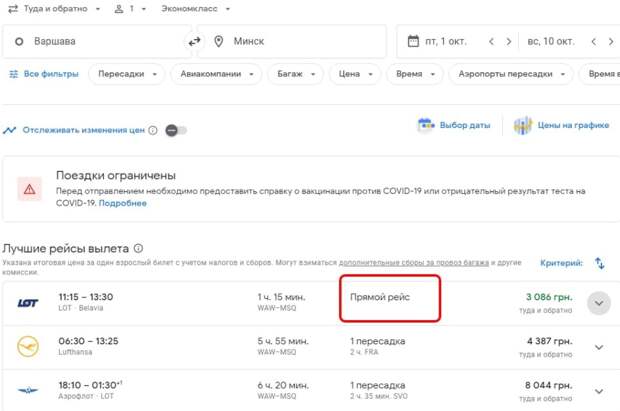
Task: Open the calendar icon in departure date field
Action: 412,42
